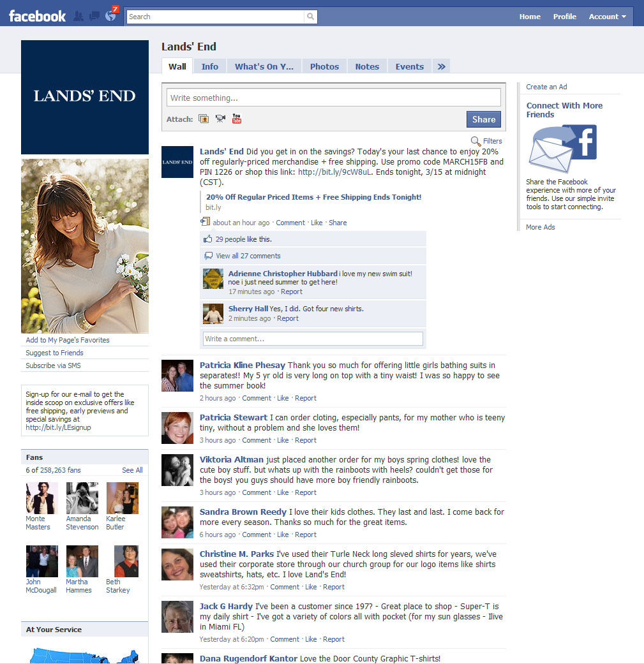Click Suggest to Friends link
Image resolution: width=644 pixels, height=664 pixels.
(x=54, y=353)
